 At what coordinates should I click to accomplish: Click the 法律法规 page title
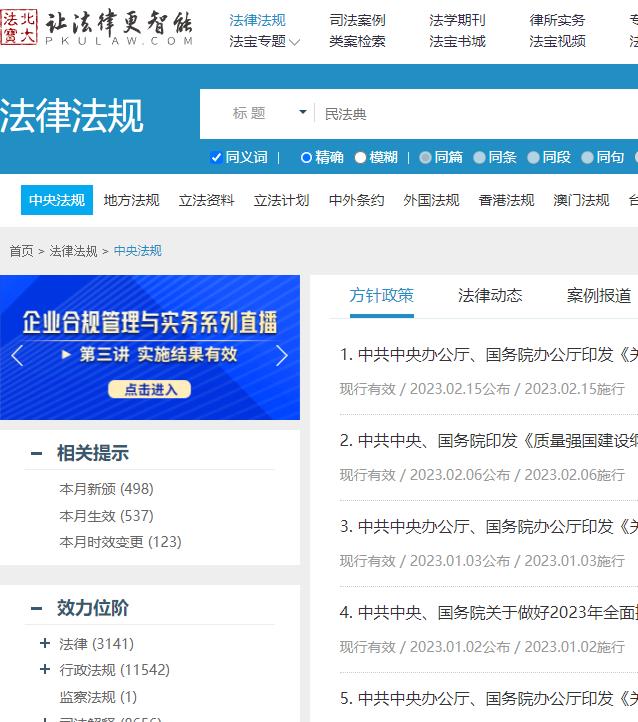(72, 116)
